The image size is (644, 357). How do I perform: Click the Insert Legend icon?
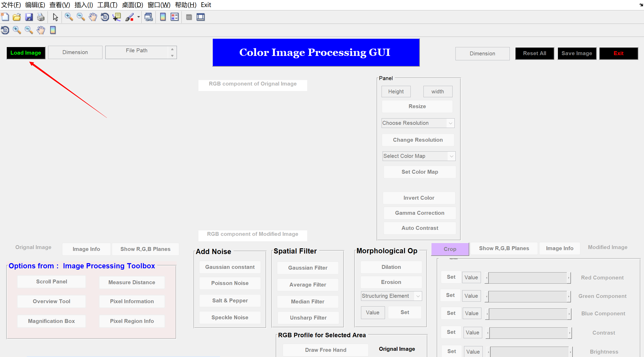tap(175, 17)
